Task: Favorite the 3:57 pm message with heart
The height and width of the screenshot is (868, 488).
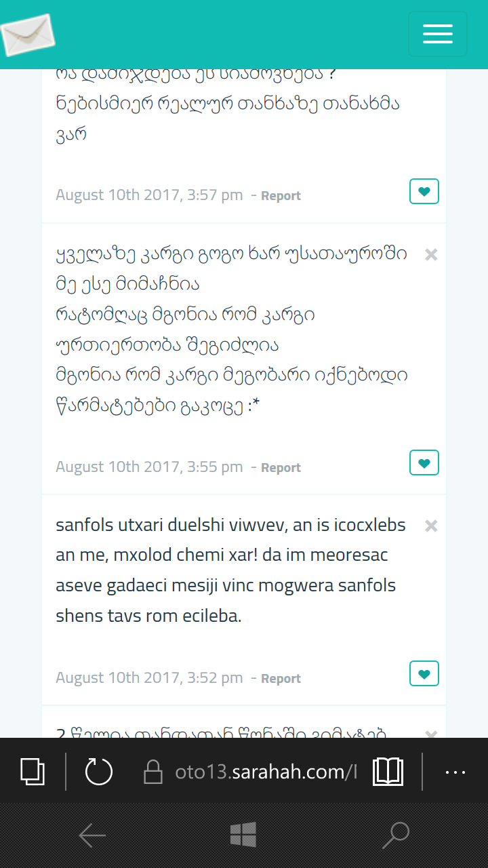Action: pyautogui.click(x=424, y=191)
